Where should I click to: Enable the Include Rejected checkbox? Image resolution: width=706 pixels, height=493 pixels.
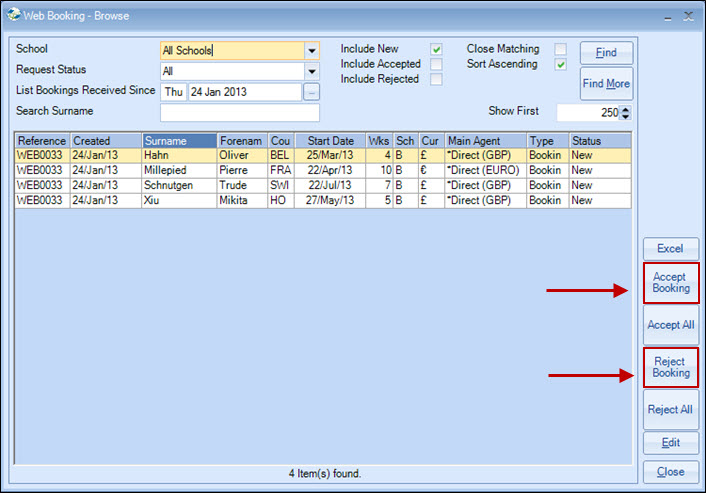436,80
